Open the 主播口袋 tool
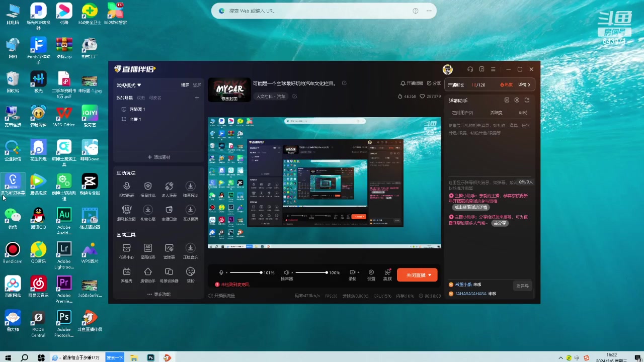The width and height of the screenshot is (644, 362). (169, 213)
